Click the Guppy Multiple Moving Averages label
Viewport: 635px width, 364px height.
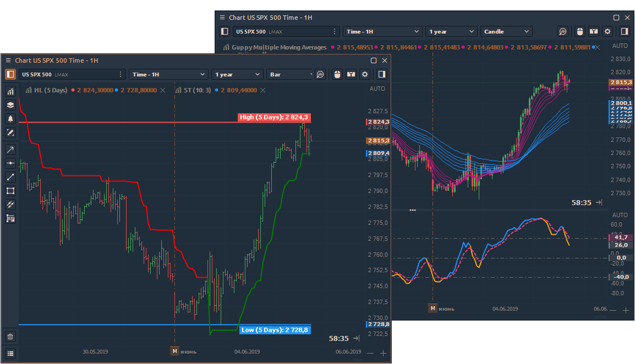(279, 47)
